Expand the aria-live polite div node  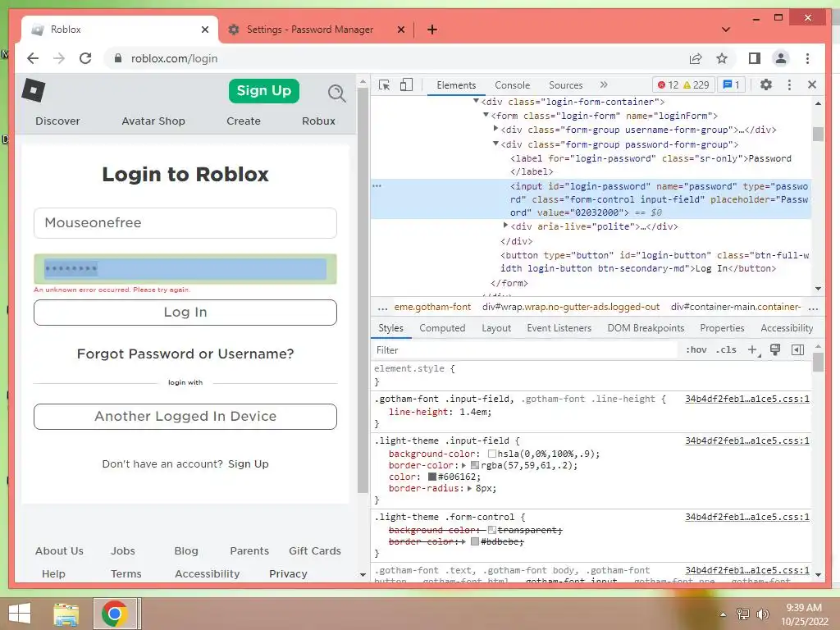(x=505, y=226)
